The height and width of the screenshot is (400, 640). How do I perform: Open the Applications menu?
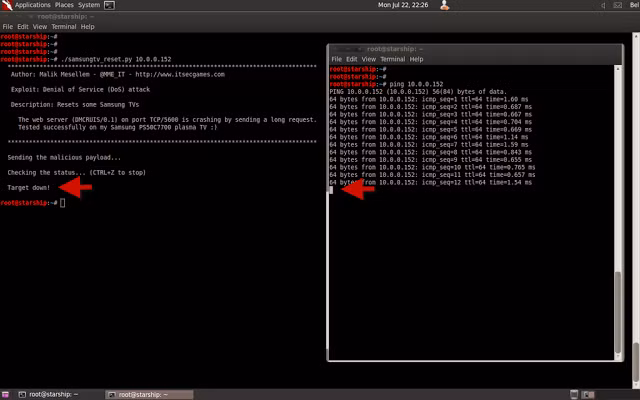point(33,5)
